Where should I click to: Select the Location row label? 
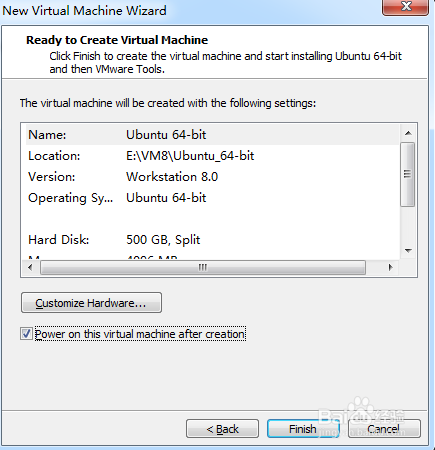54,156
